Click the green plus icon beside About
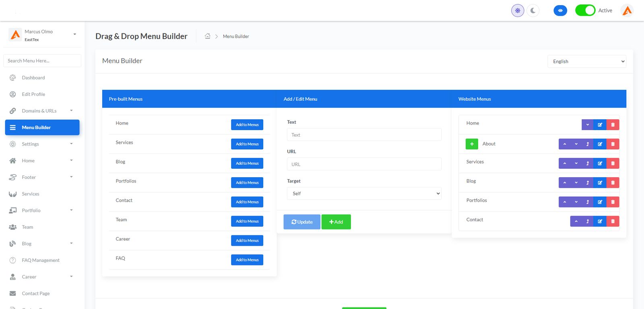 (x=472, y=144)
